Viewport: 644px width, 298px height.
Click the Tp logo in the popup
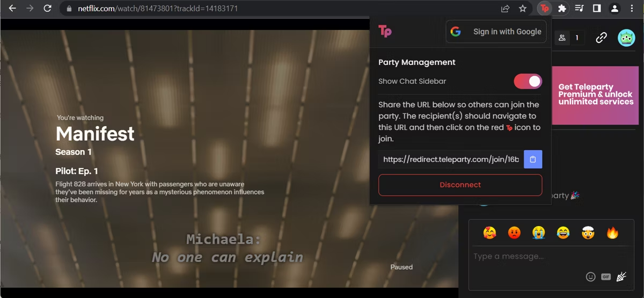point(385,31)
